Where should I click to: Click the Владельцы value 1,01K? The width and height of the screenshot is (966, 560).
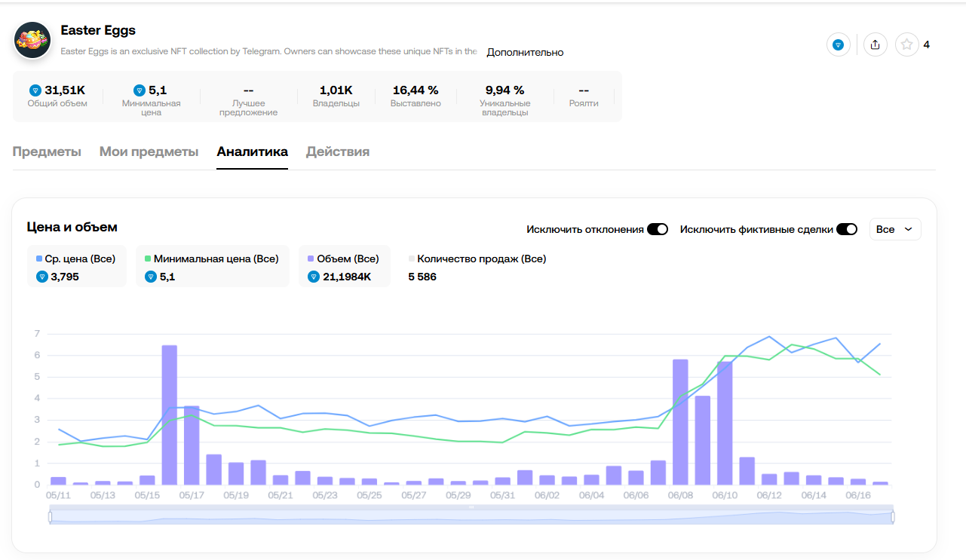point(336,90)
